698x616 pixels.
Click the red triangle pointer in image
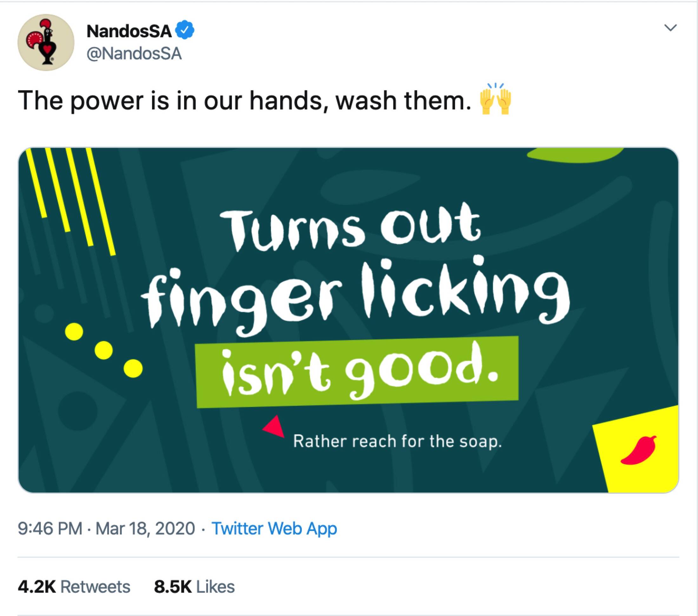coord(274,427)
